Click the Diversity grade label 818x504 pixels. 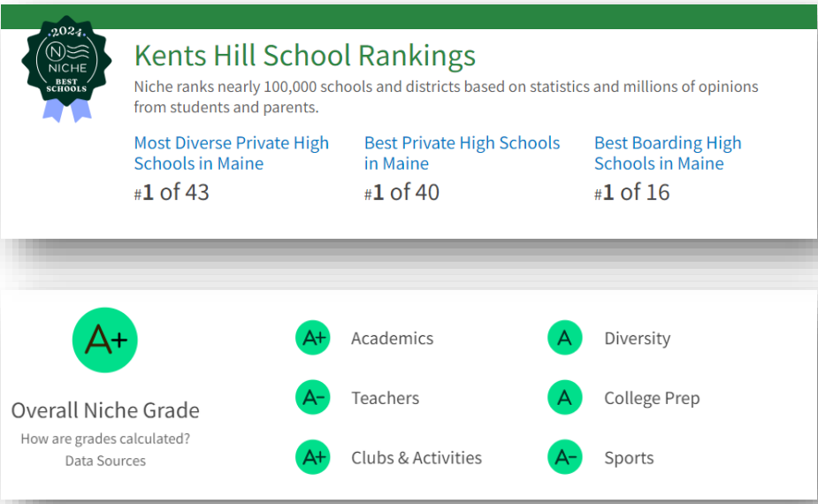pyautogui.click(x=637, y=339)
